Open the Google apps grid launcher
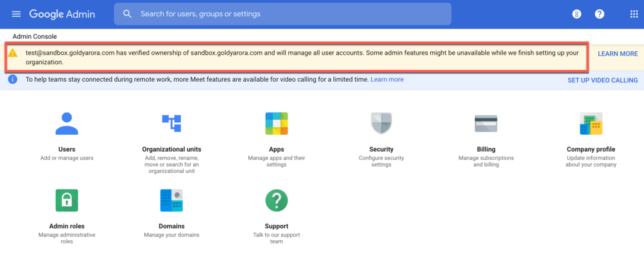 click(x=634, y=14)
